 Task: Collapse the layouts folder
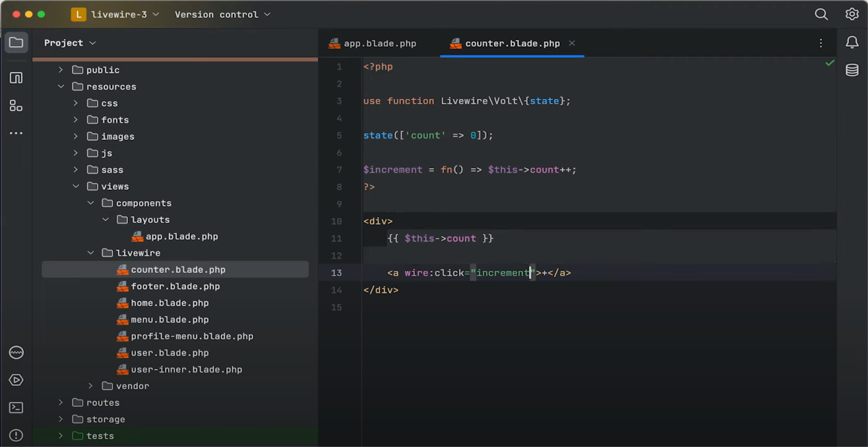105,220
